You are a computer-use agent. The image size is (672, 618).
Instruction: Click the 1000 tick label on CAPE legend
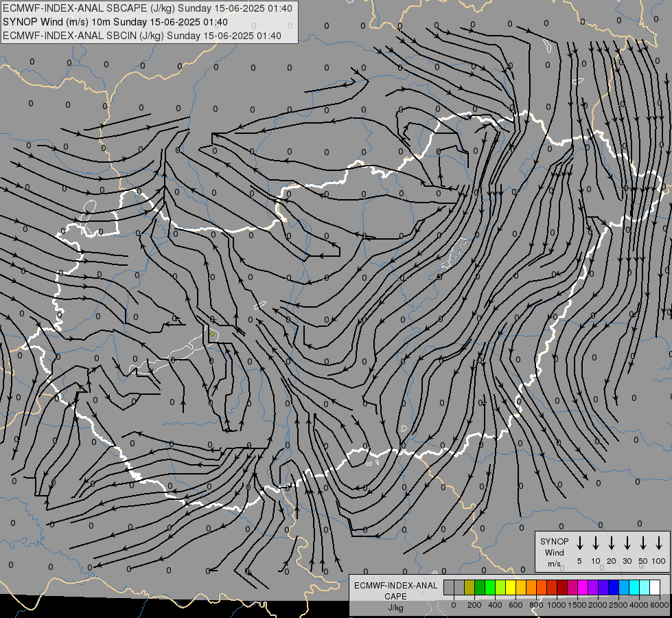557,605
